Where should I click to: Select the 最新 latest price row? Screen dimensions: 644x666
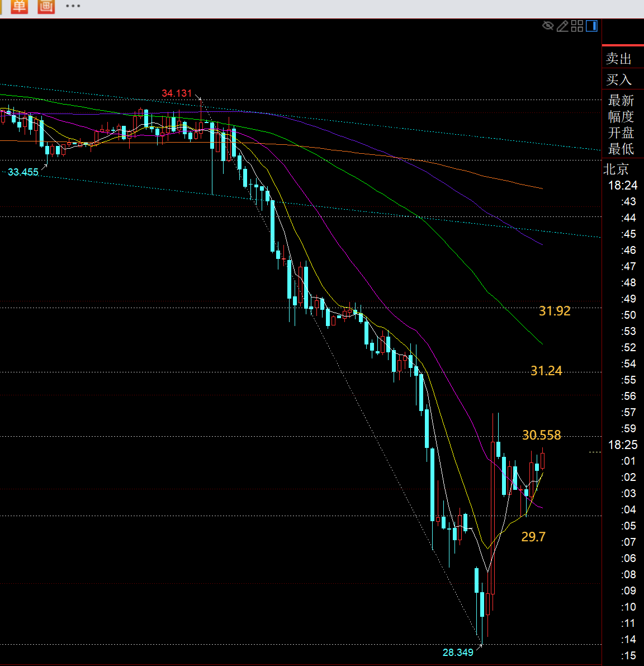click(621, 101)
